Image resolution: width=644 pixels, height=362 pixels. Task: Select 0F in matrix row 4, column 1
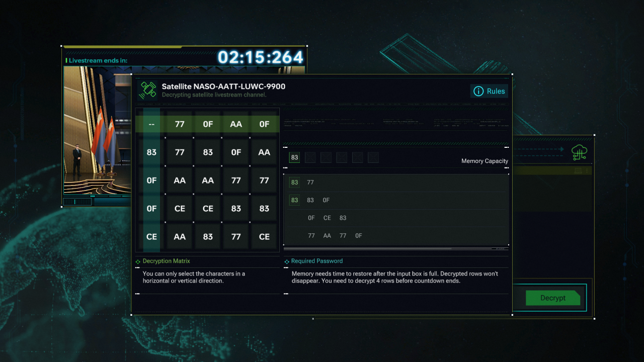click(x=151, y=209)
